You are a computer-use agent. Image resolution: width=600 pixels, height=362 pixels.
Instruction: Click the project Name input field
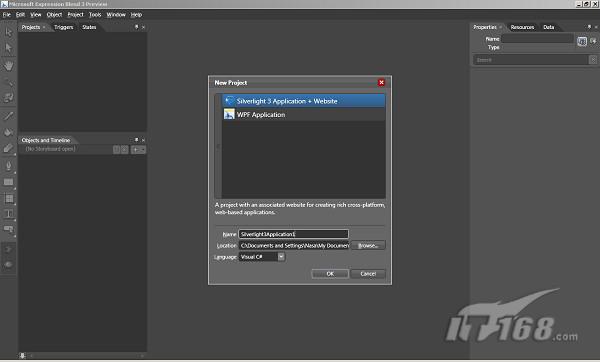293,234
